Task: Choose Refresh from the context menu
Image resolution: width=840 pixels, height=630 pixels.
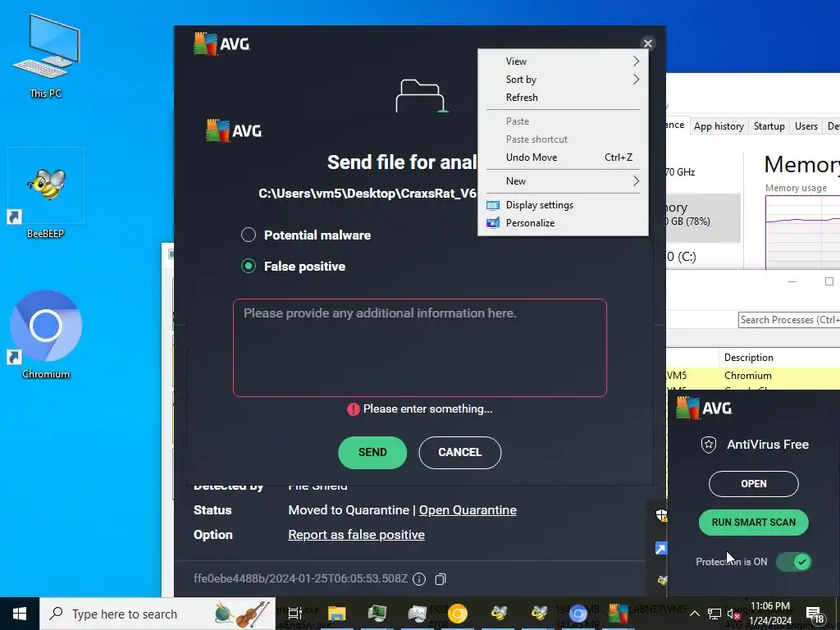Action: pyautogui.click(x=563, y=98)
